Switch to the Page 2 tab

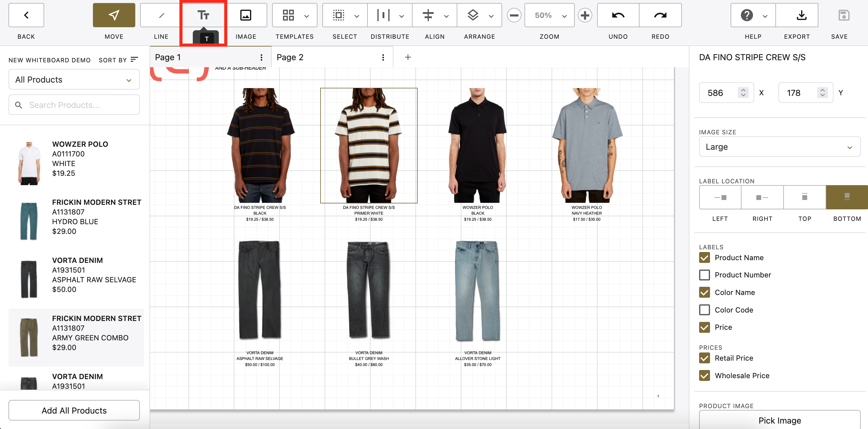pyautogui.click(x=290, y=57)
